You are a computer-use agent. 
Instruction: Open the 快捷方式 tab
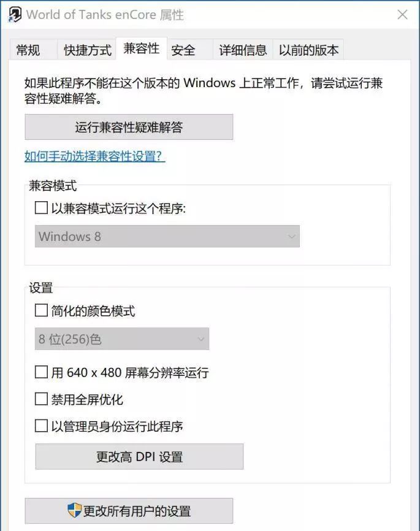tap(87, 50)
